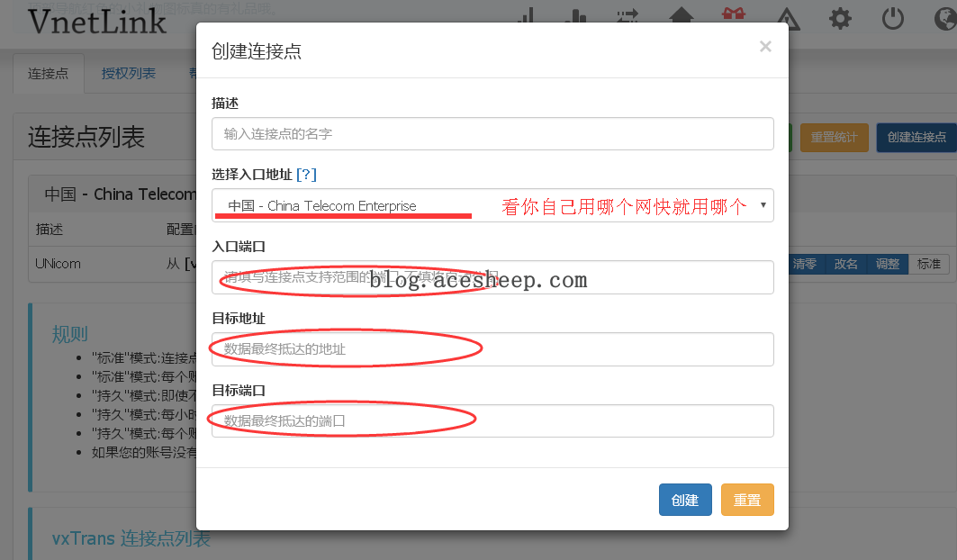Close the 创建连接点 dialog with the X

pos(765,47)
